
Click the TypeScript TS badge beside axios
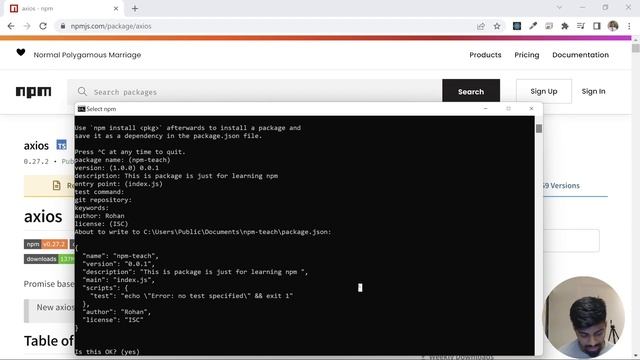[x=61, y=145]
